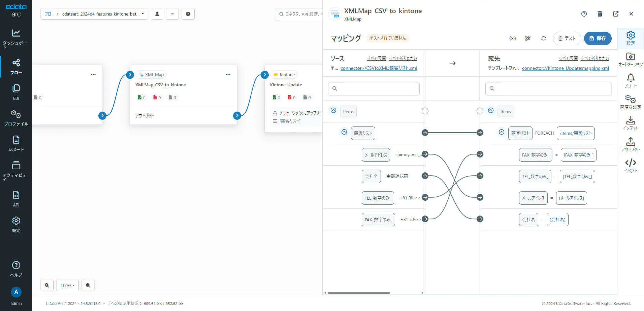The width and height of the screenshot is (644, 311).
Task: Open the Kintone_Update mapping.xml template link
Action: point(565,68)
